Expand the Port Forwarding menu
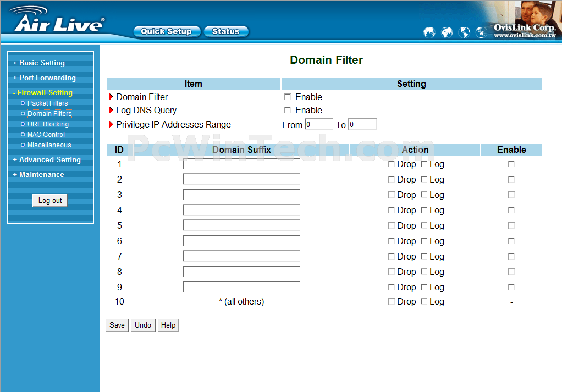Screen dimensions: 562x392 point(45,78)
